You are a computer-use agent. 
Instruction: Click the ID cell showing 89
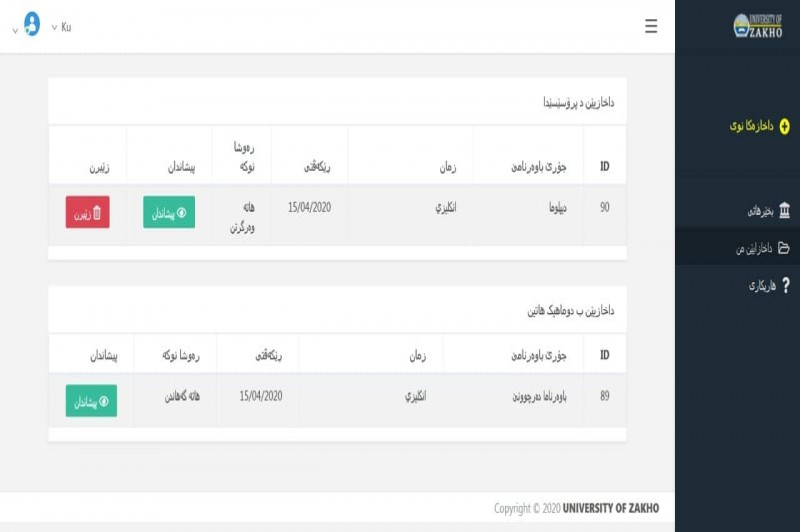(604, 396)
